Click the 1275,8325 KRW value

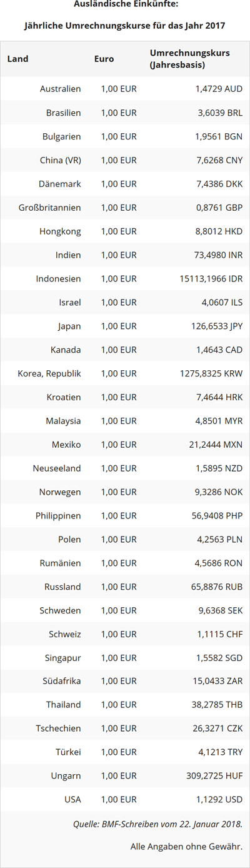(x=211, y=374)
